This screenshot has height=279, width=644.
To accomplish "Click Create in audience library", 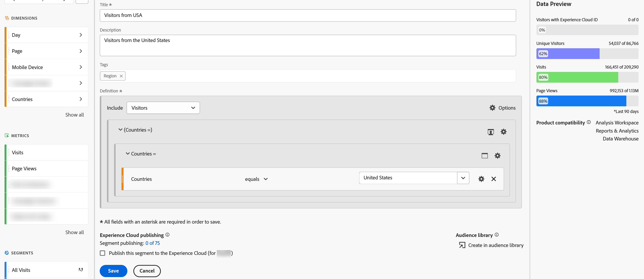I will click(x=495, y=245).
